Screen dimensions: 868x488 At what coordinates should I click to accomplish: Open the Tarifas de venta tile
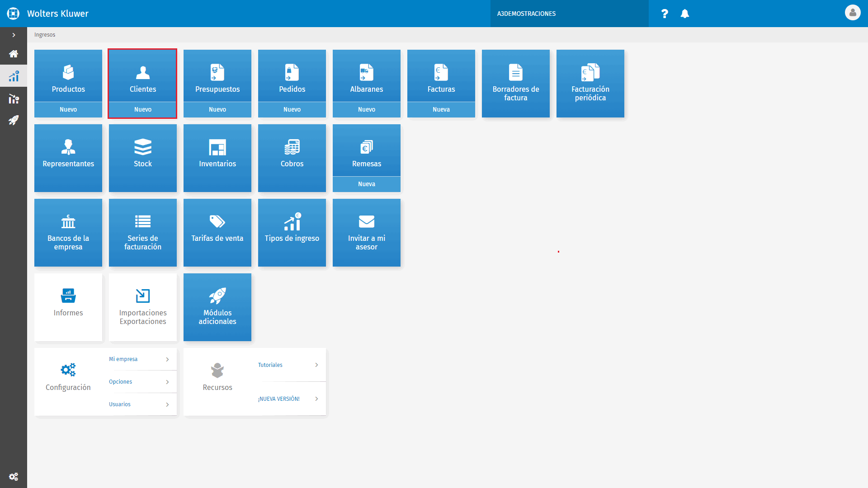[217, 233]
